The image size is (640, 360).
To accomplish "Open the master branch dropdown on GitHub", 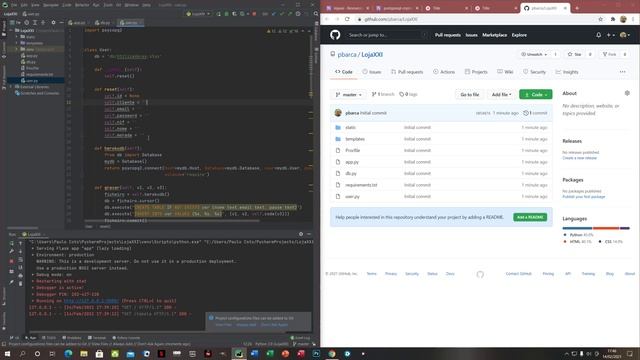I will click(349, 95).
